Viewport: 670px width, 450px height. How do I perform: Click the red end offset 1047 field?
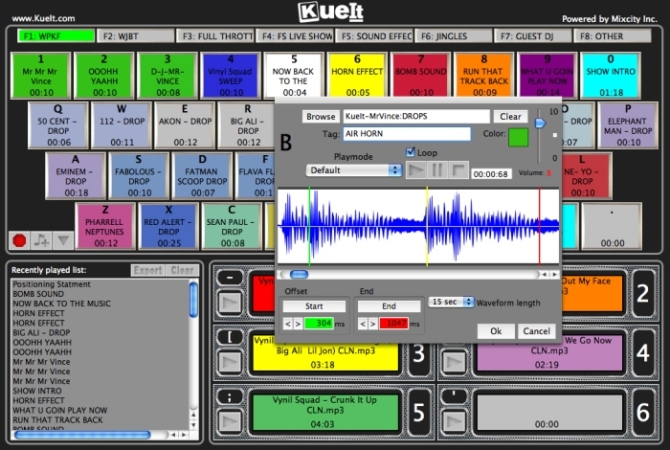[394, 324]
